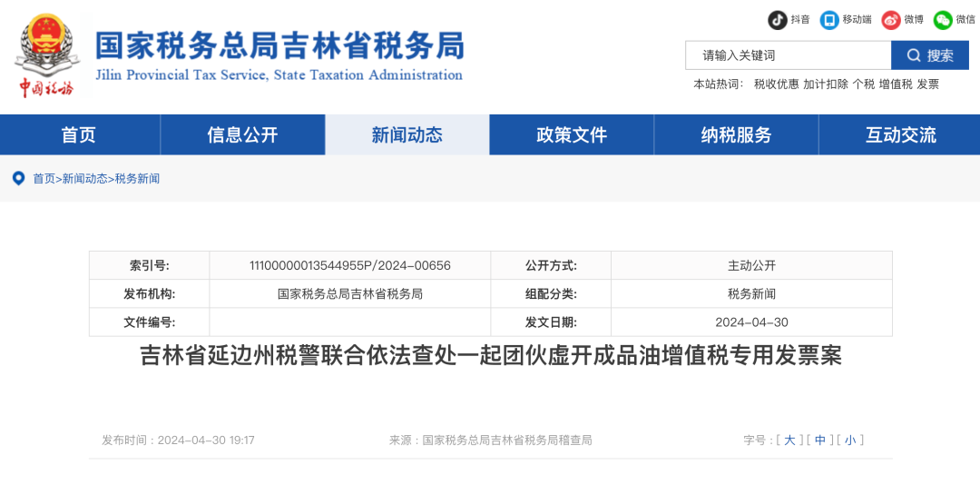Open the 首页 navigation tab

[79, 134]
